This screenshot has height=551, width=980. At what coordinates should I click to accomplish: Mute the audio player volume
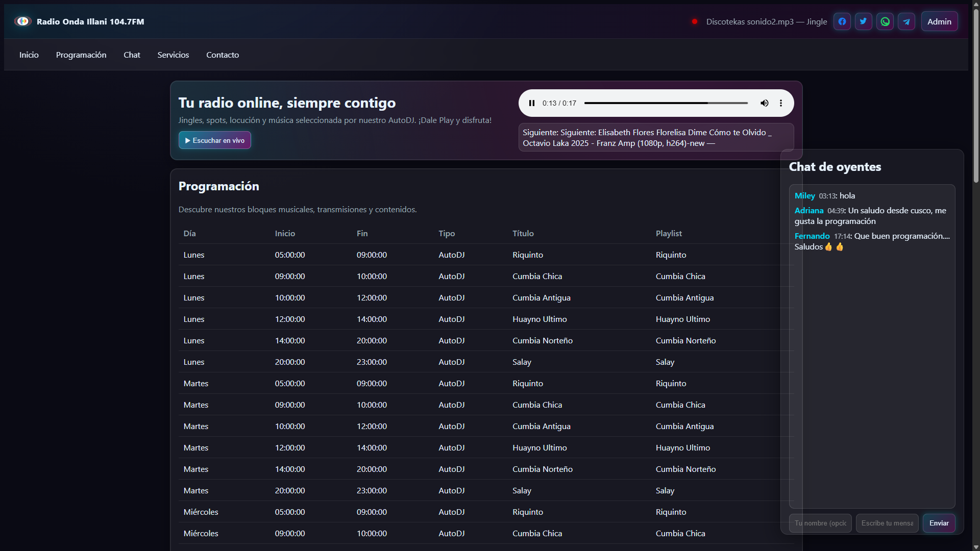764,103
